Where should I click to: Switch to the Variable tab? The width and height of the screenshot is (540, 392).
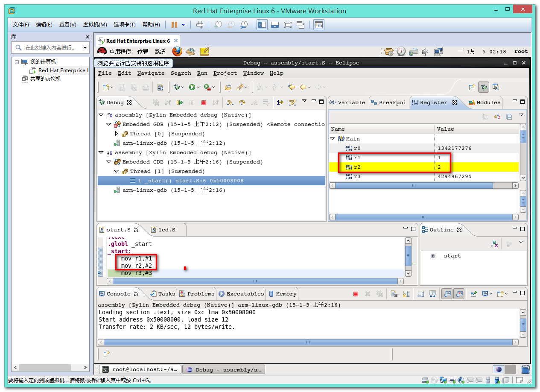click(347, 102)
